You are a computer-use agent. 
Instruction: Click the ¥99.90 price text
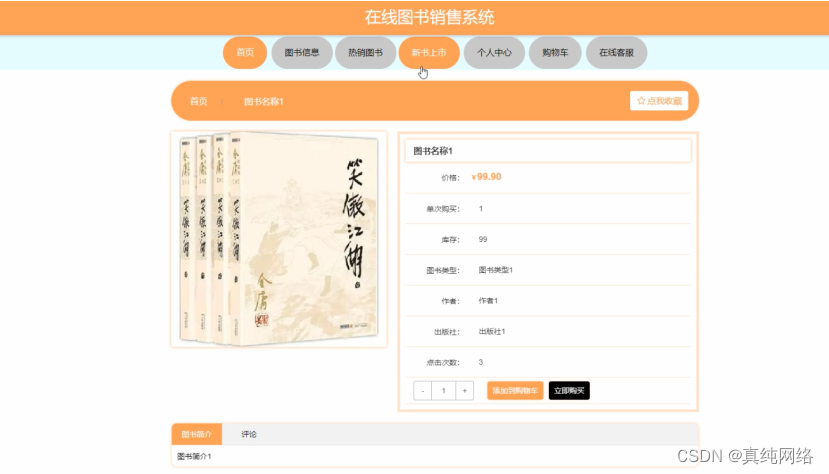tap(486, 177)
